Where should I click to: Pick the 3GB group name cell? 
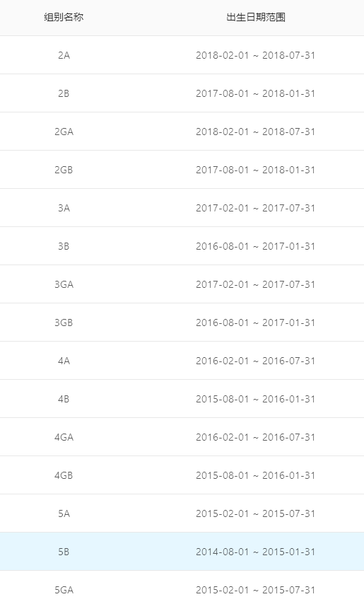[64, 322]
